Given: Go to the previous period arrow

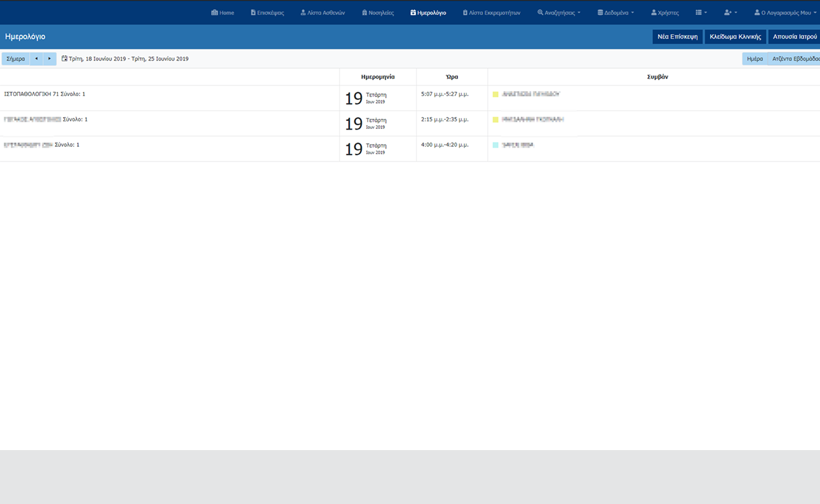Looking at the screenshot, I should (x=36, y=59).
